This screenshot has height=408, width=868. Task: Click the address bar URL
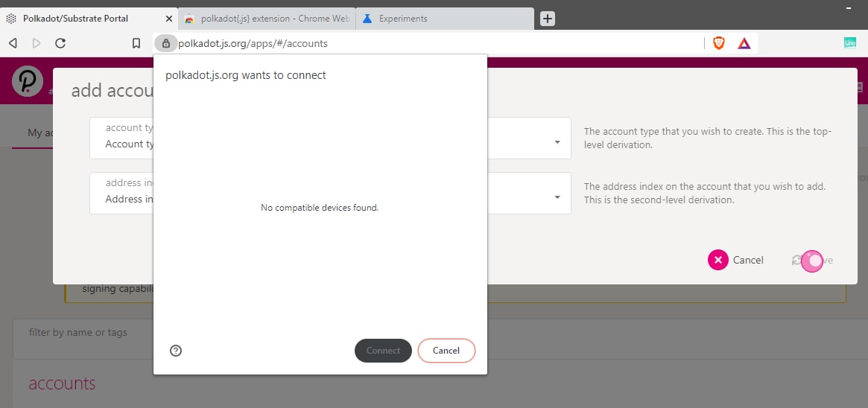coord(253,43)
